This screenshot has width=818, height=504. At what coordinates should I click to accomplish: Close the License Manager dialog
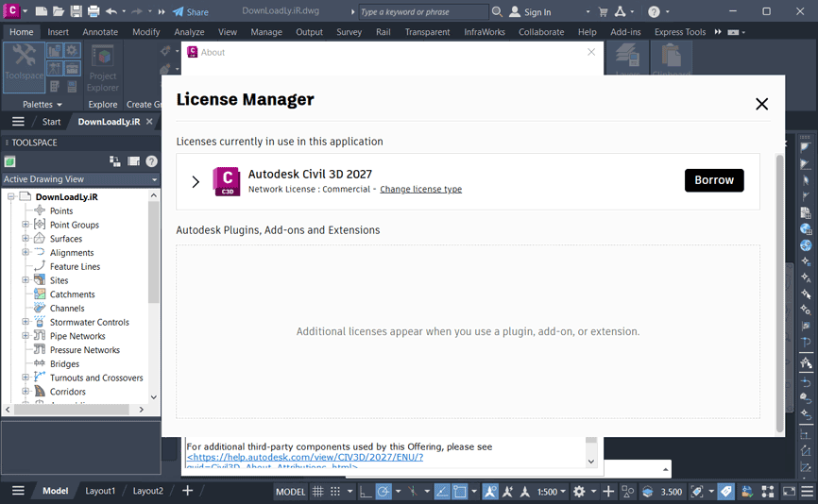[x=761, y=104]
